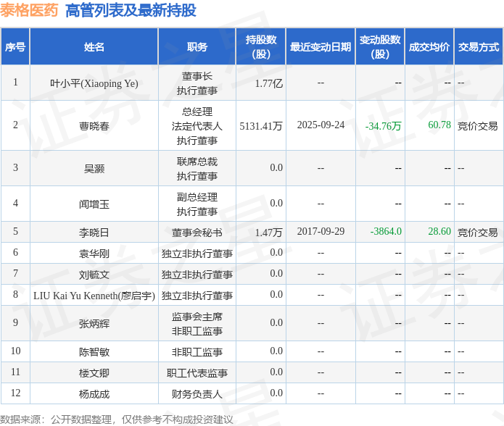
Task: Click the date 2017-09-29
Action: 321,231
